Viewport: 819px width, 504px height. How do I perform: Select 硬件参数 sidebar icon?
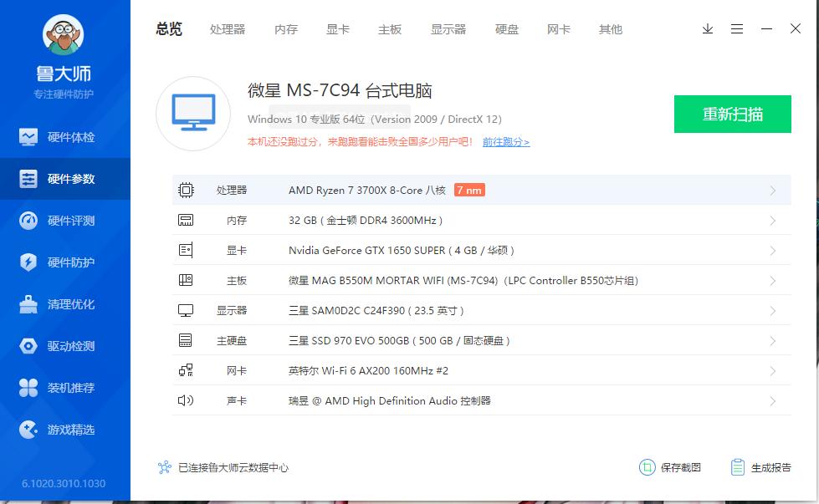click(x=28, y=179)
